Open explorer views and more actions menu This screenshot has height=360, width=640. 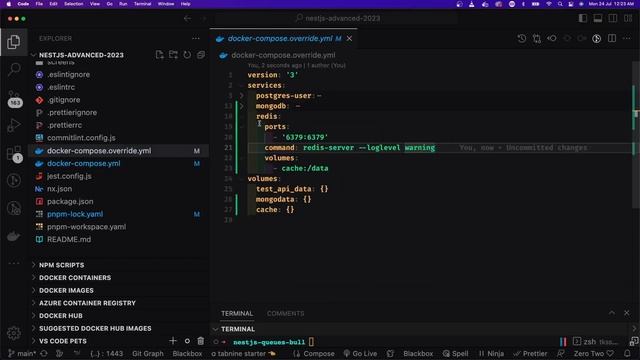tap(196, 38)
